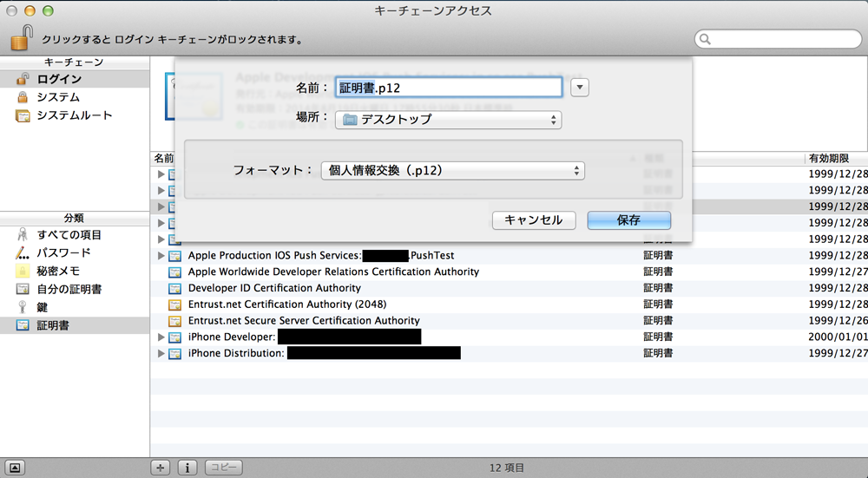868x478 pixels.
Task: Expand the save dialog with arrow button
Action: tap(580, 88)
